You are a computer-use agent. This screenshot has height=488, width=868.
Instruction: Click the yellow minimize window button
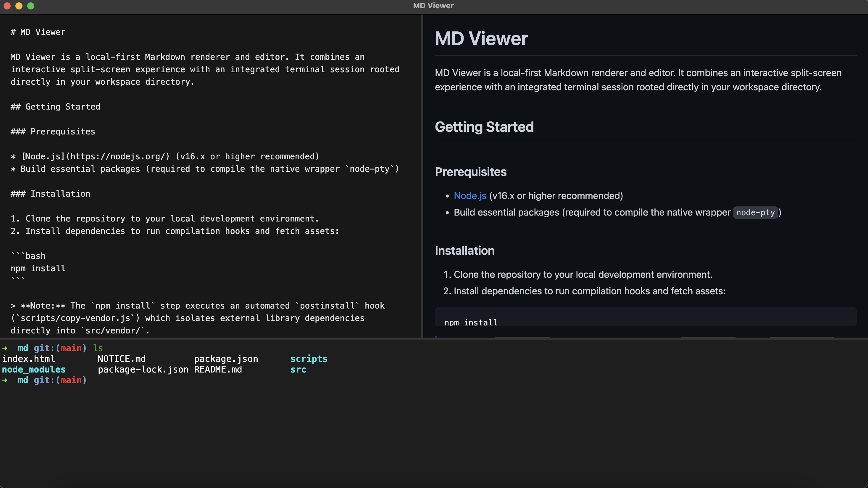tap(19, 6)
